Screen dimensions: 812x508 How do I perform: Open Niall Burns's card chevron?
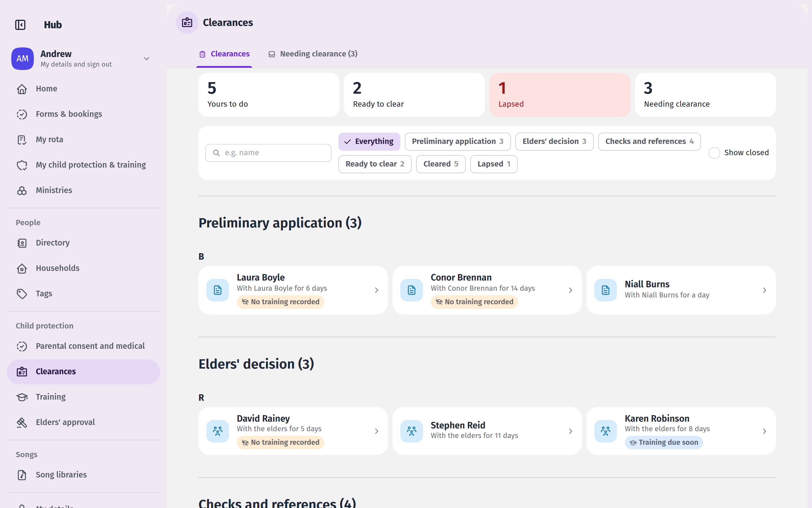point(764,290)
